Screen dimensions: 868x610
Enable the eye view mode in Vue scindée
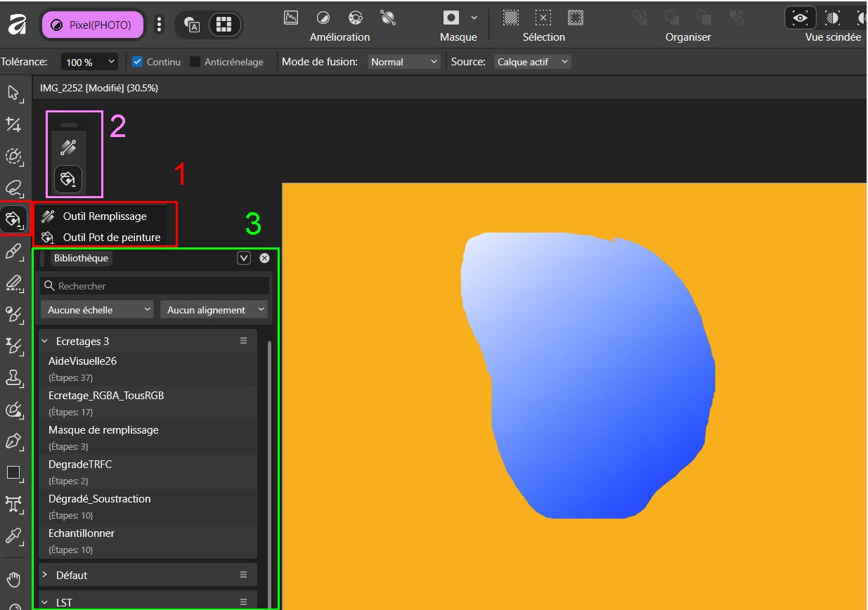[801, 18]
